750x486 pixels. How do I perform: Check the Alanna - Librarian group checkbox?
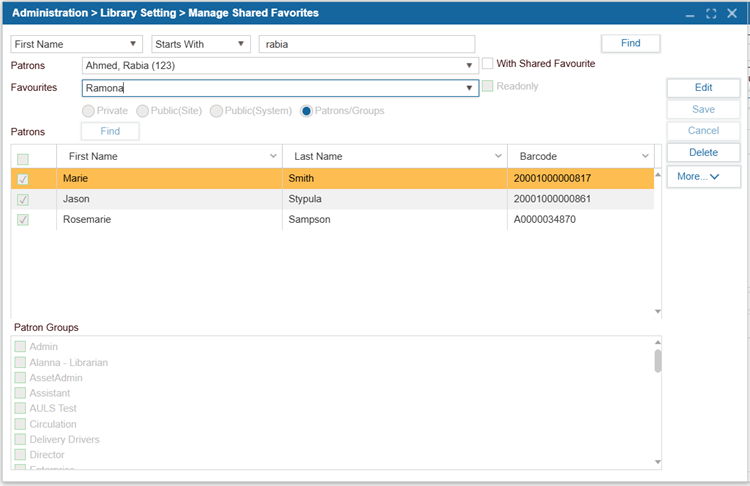[x=20, y=362]
